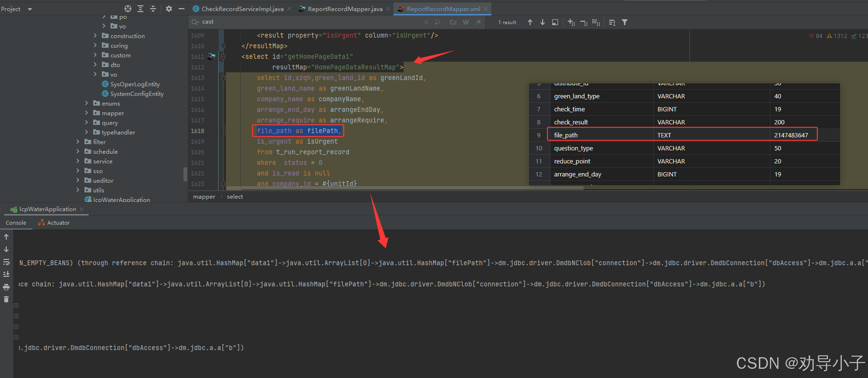868x378 pixels.
Task: Close CheckRecordServiceImpl.java tab
Action: click(x=289, y=9)
